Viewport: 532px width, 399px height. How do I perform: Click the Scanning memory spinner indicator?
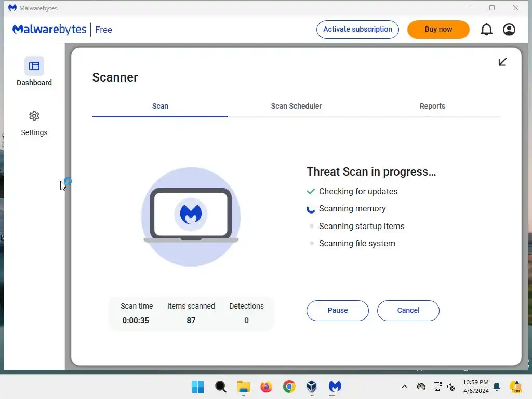(x=311, y=209)
